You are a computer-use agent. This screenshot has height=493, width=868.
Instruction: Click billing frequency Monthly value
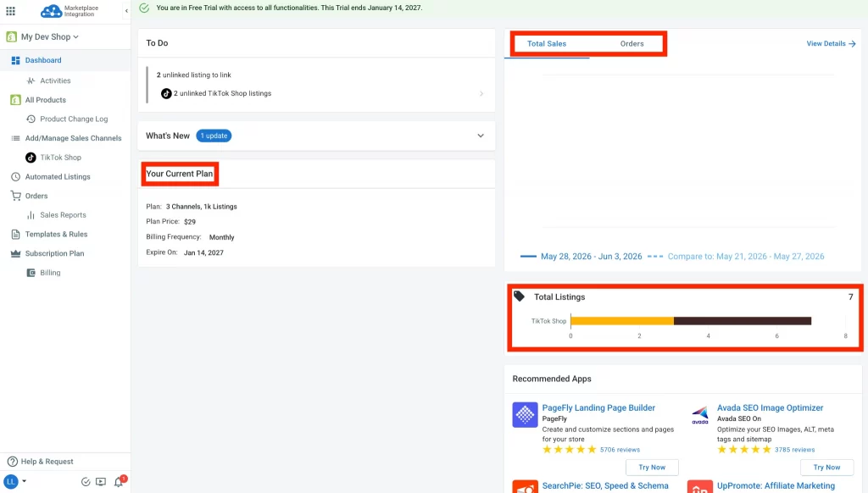tap(221, 237)
